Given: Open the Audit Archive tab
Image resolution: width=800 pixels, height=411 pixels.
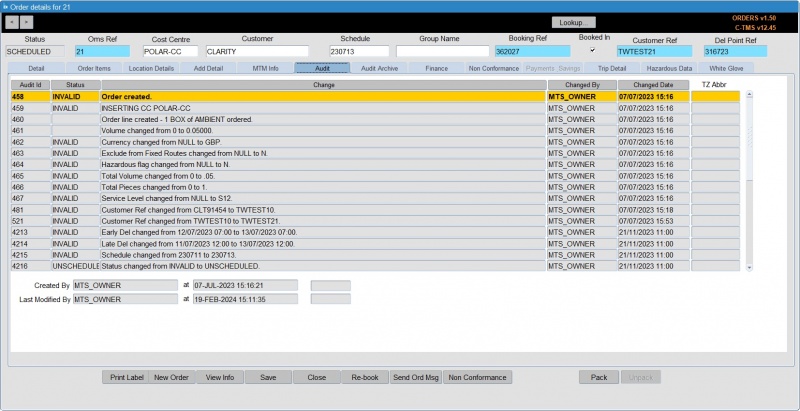Looking at the screenshot, I should (x=379, y=68).
